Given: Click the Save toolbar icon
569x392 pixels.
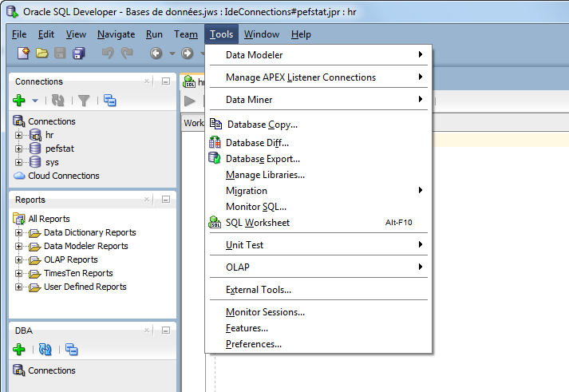Looking at the screenshot, I should (x=60, y=53).
